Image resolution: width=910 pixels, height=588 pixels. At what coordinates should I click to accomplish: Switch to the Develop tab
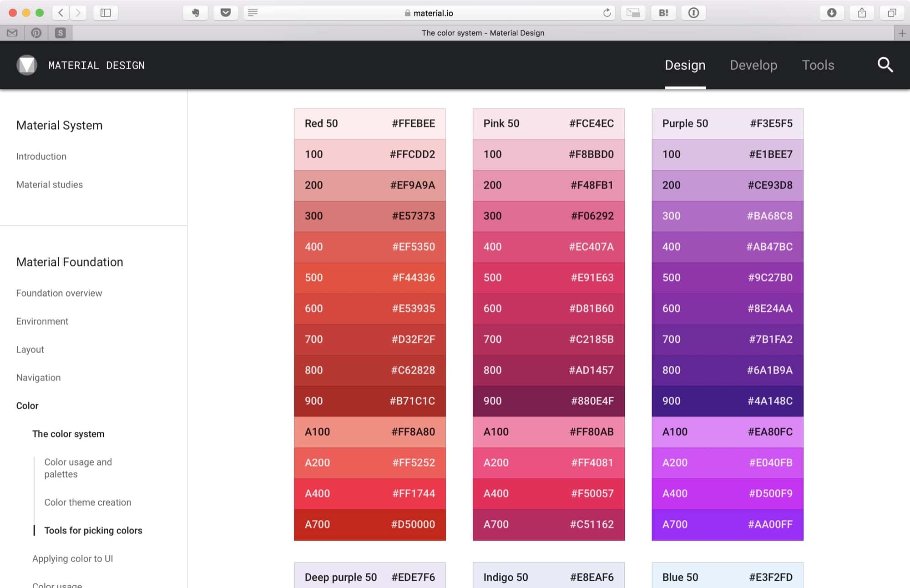(753, 65)
